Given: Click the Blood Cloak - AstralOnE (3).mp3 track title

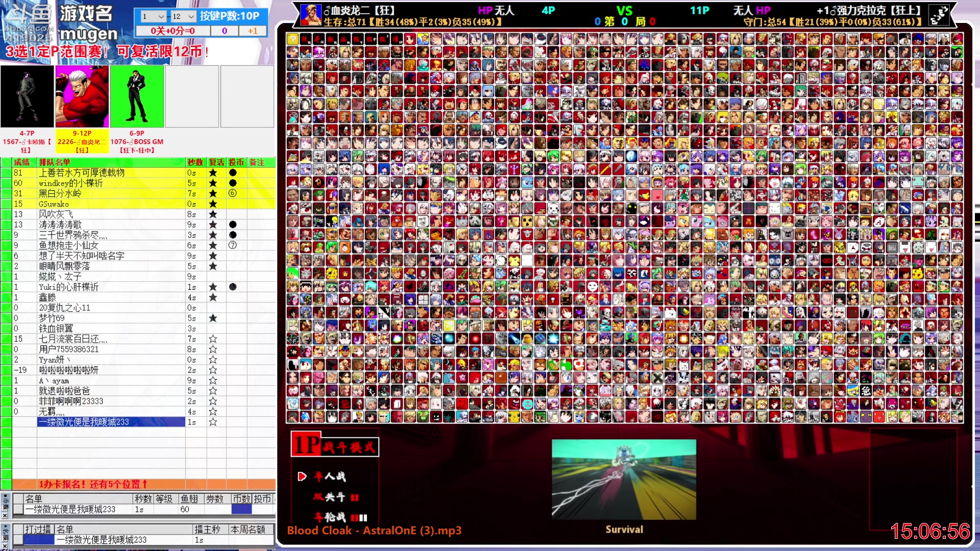Looking at the screenshot, I should pyautogui.click(x=374, y=531).
